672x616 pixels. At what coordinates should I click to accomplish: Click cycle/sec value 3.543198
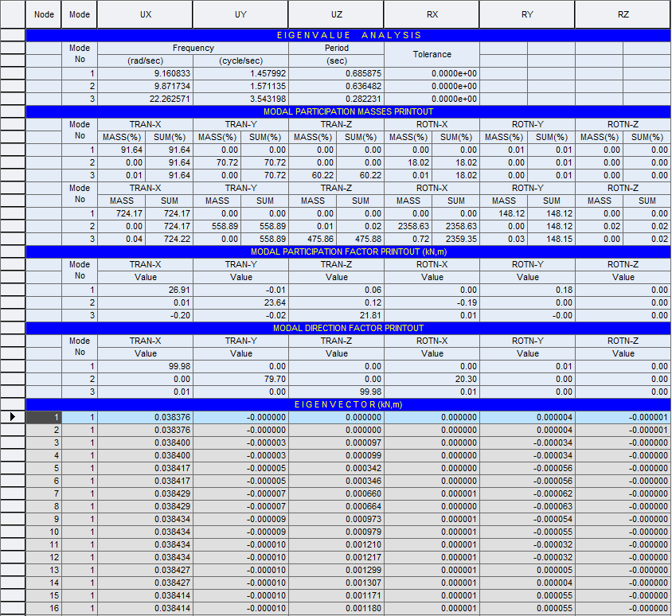(x=241, y=99)
